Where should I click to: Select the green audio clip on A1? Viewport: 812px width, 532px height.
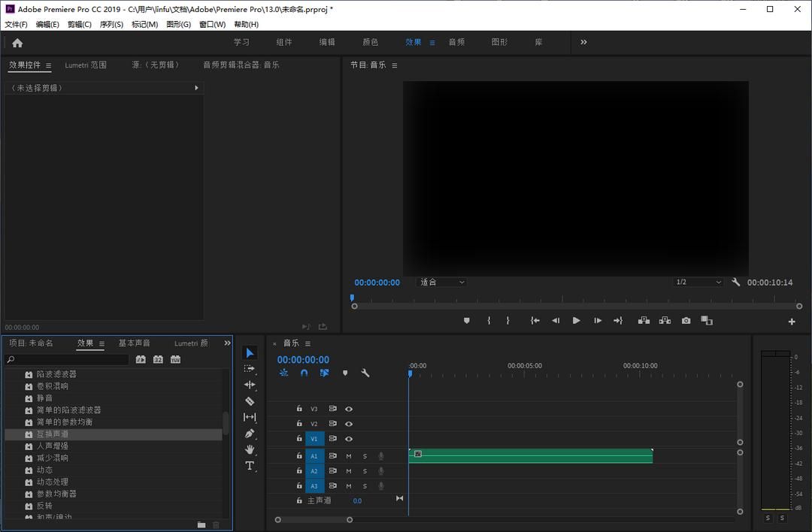click(531, 456)
